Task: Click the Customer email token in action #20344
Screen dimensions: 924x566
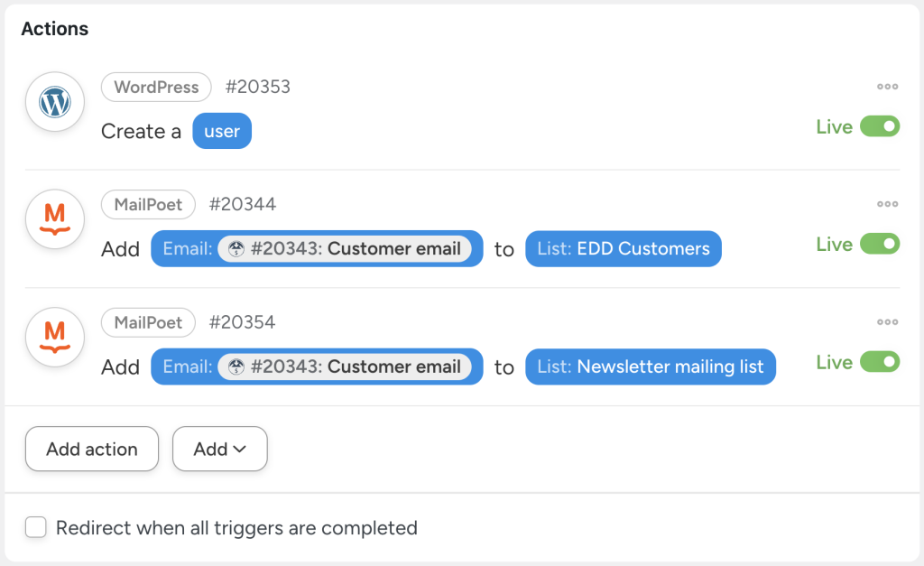Action: [316, 249]
